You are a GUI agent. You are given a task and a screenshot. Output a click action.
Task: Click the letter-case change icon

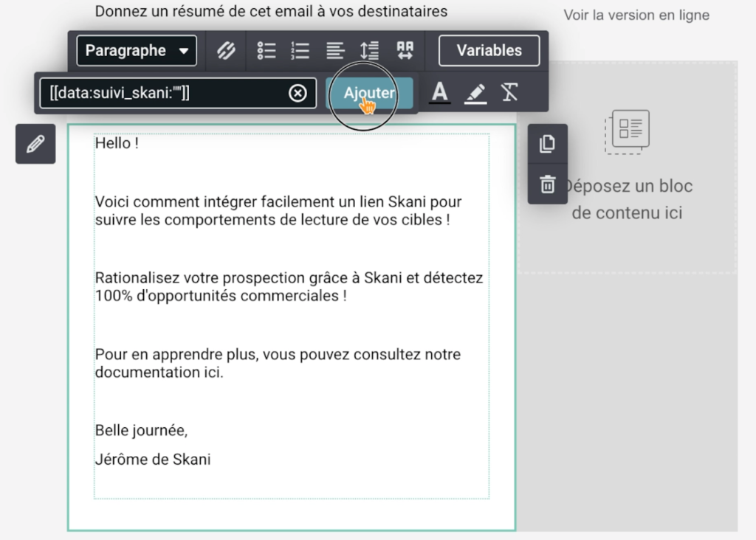405,51
